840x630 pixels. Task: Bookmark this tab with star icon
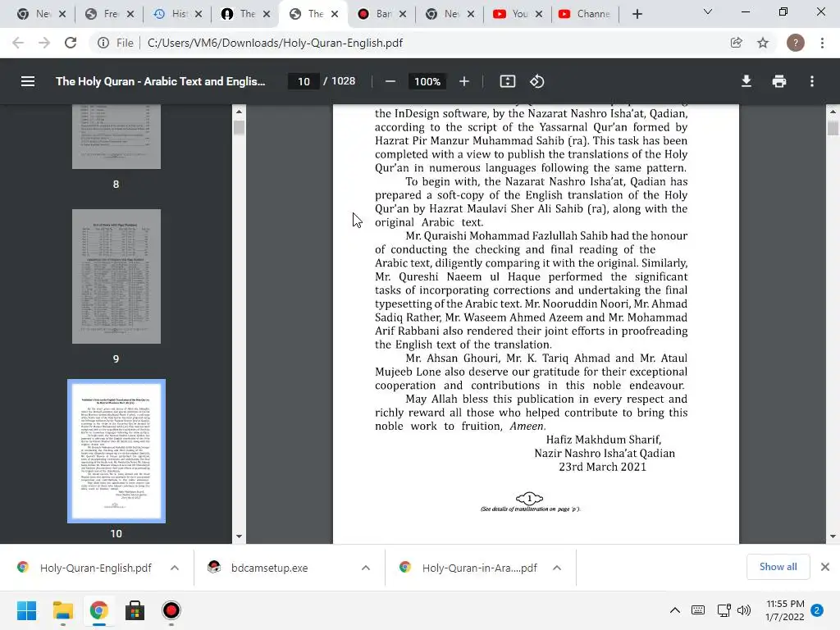tap(763, 43)
